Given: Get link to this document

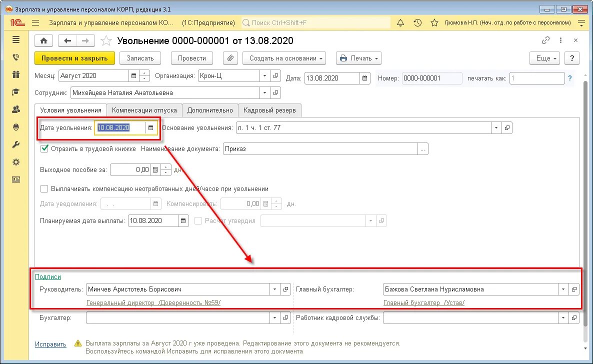Looking at the screenshot, I should coord(545,40).
